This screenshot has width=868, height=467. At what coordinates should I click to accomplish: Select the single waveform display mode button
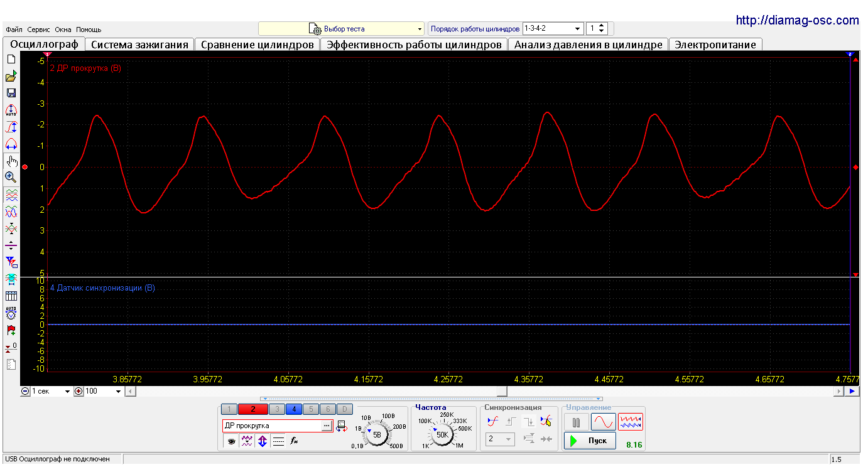(x=603, y=422)
